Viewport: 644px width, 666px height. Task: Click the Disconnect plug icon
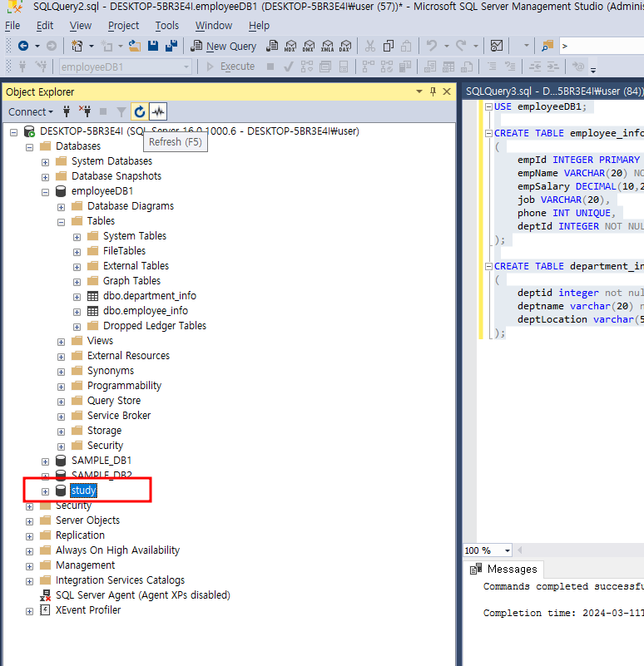pos(85,111)
